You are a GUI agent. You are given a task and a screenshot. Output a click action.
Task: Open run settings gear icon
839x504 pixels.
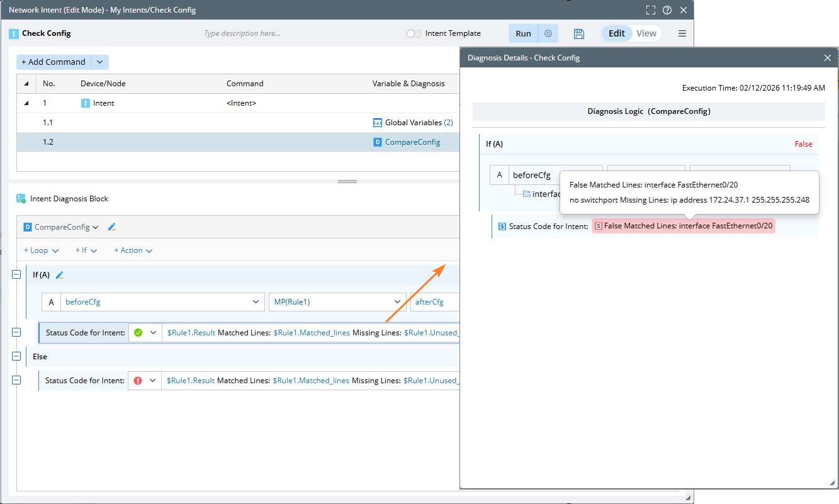(x=548, y=34)
